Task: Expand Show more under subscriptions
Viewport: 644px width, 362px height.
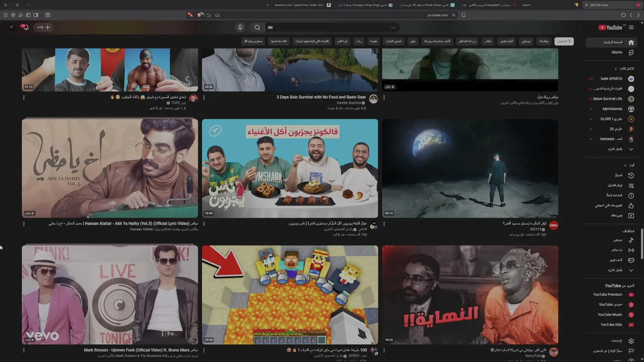Action: (x=612, y=149)
